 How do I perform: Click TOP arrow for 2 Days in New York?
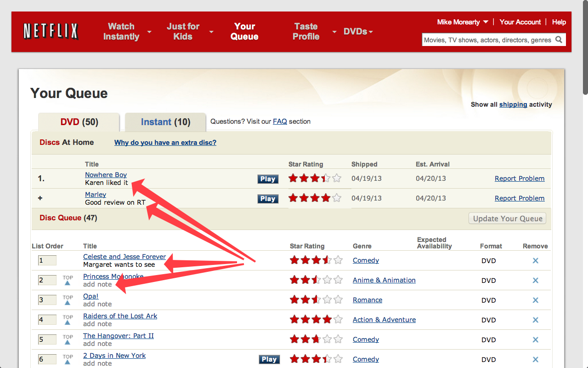(x=68, y=360)
